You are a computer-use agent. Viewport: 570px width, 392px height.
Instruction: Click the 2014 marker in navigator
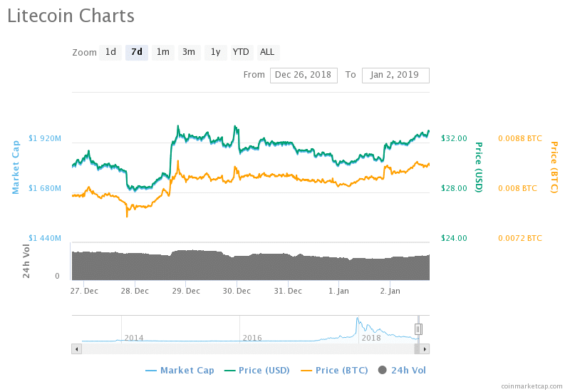pyautogui.click(x=134, y=338)
